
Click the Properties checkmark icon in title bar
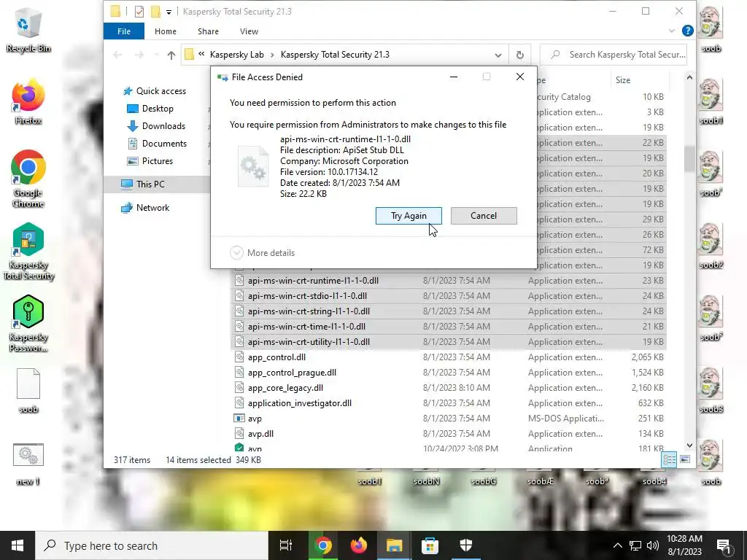pyautogui.click(x=139, y=12)
